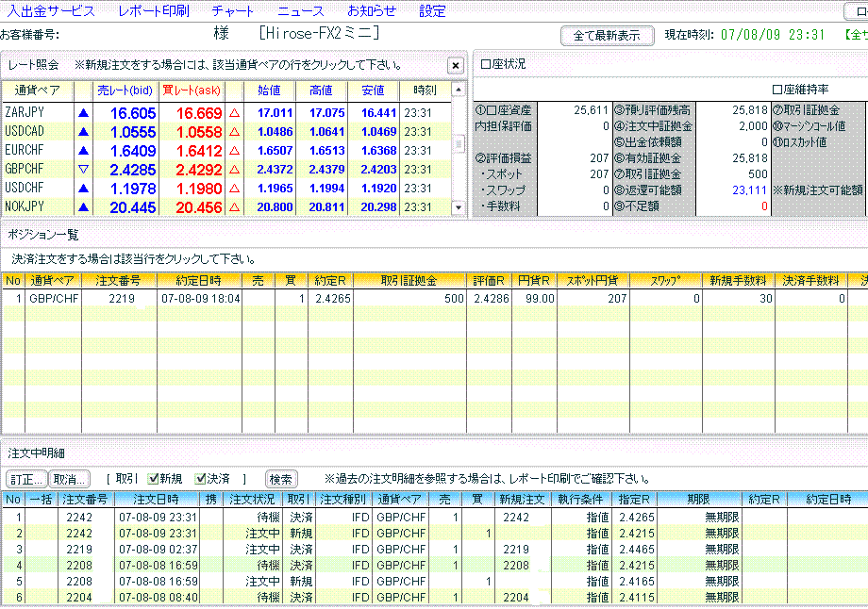Click the 全て最新表示 refresh button
This screenshot has width=868, height=609.
[x=607, y=36]
